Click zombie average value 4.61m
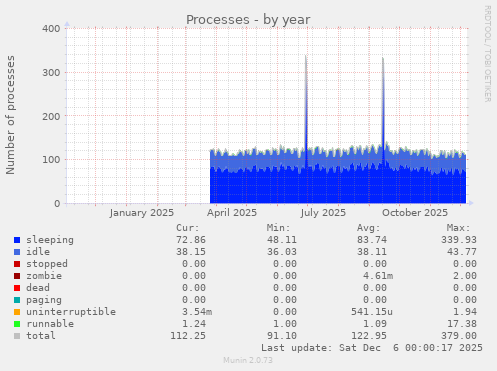Viewport: 497px width, 371px height. point(378,276)
